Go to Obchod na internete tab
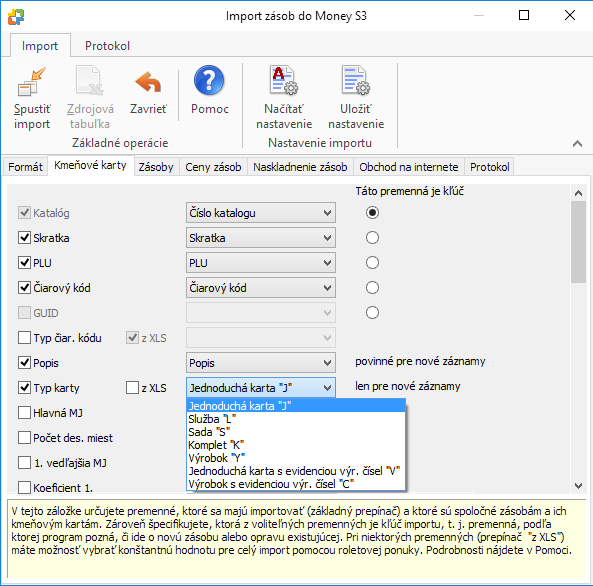The image size is (593, 586). click(409, 167)
